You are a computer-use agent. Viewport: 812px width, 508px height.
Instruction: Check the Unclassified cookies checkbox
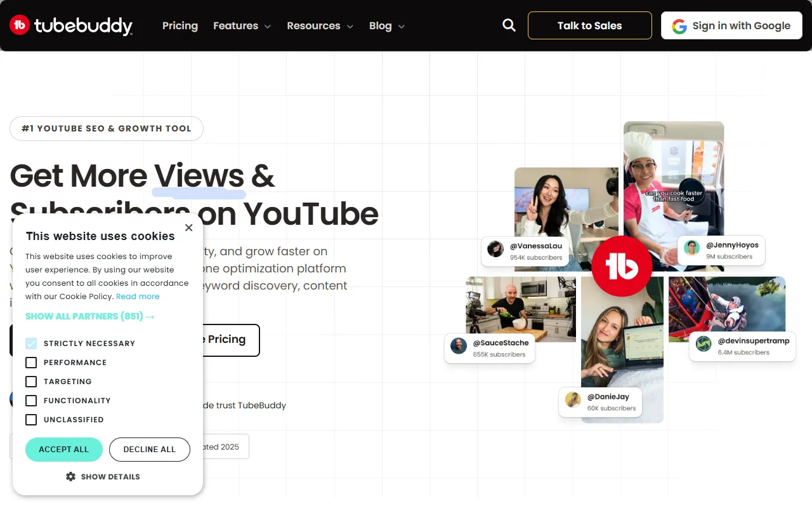pyautogui.click(x=31, y=420)
